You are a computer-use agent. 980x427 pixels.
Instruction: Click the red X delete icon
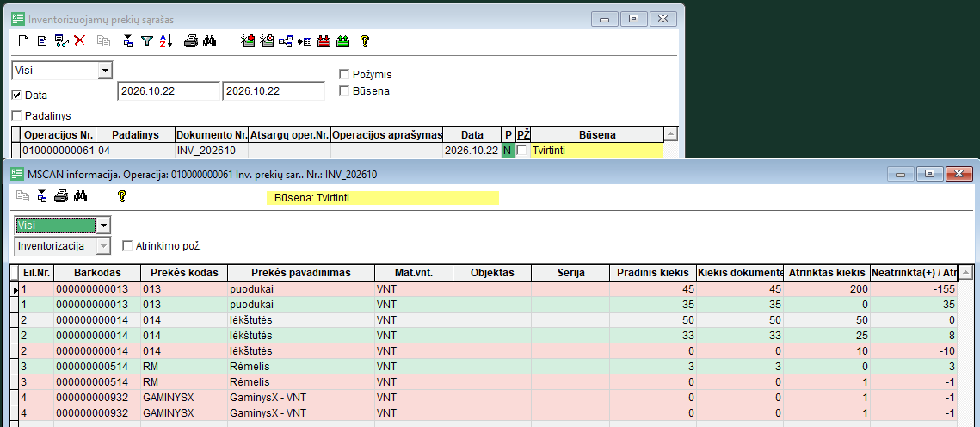79,41
